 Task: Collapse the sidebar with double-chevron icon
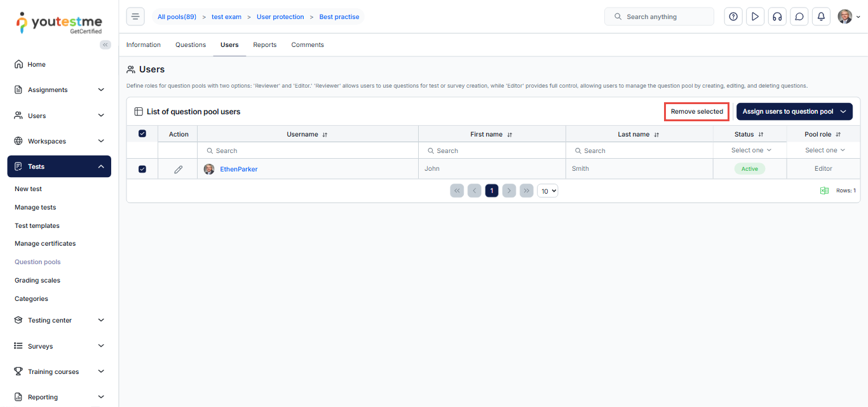(105, 44)
